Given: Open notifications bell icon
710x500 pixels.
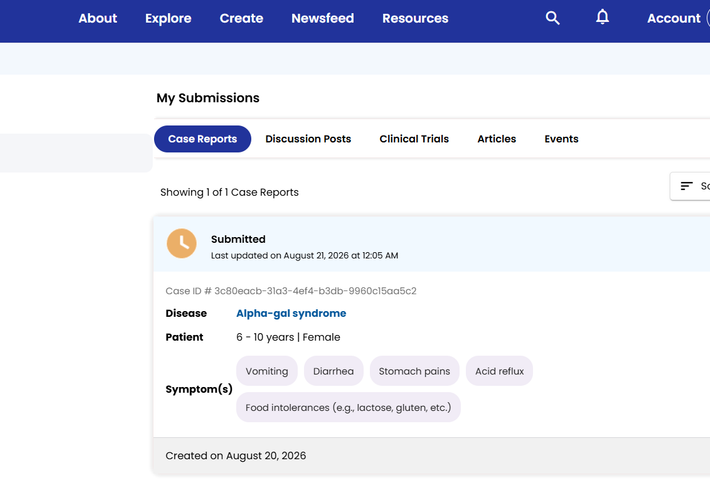Looking at the screenshot, I should pyautogui.click(x=602, y=17).
